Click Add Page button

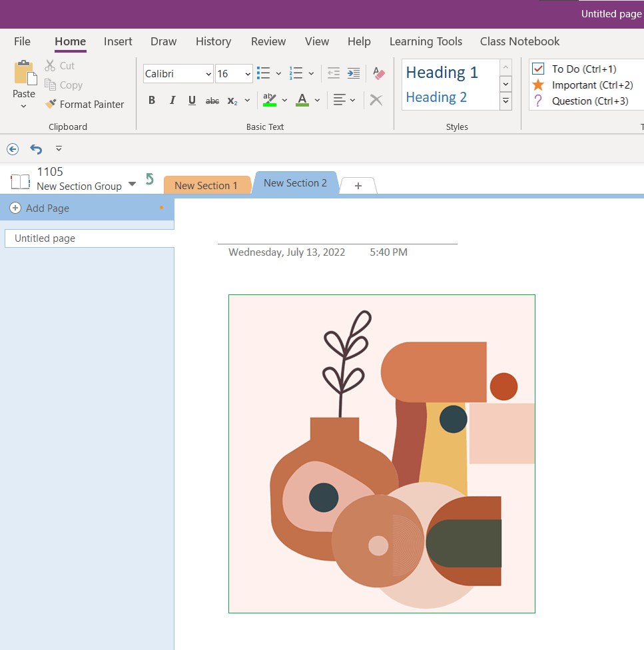point(40,208)
